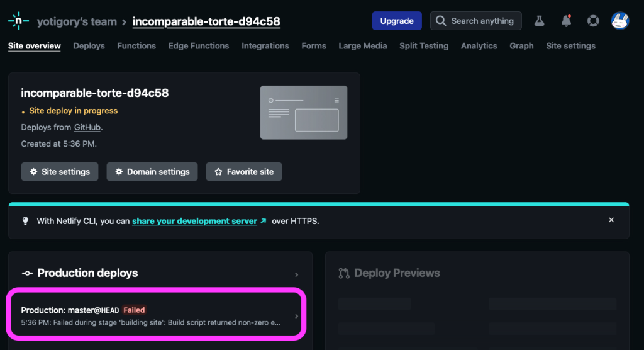Click the Upgrade button
The height and width of the screenshot is (350, 644).
[397, 21]
